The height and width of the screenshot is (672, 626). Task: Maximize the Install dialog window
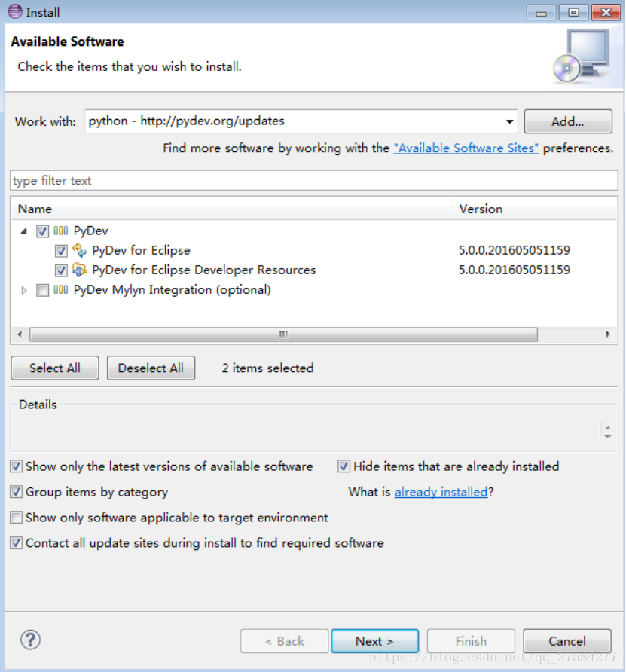[574, 12]
